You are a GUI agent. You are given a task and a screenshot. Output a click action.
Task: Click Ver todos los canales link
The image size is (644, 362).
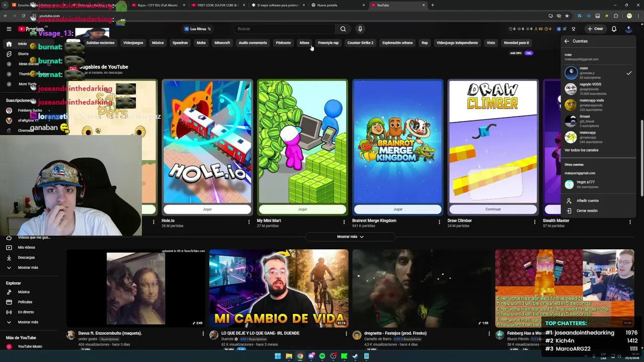click(x=581, y=150)
